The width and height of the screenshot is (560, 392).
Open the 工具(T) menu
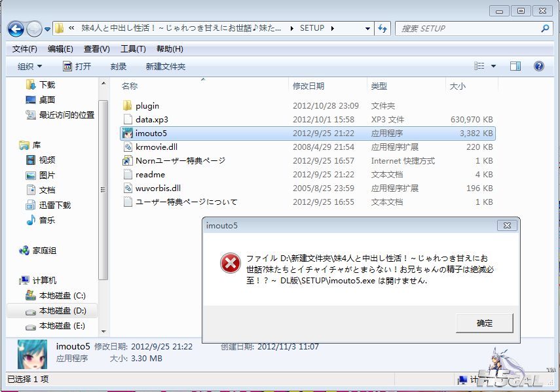point(133,49)
